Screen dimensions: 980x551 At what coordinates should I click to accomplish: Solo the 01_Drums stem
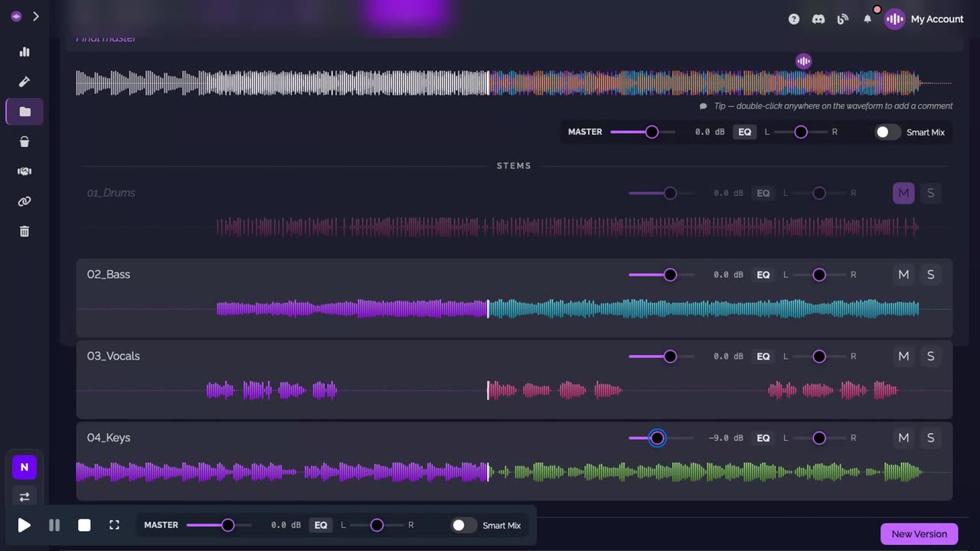(x=930, y=193)
